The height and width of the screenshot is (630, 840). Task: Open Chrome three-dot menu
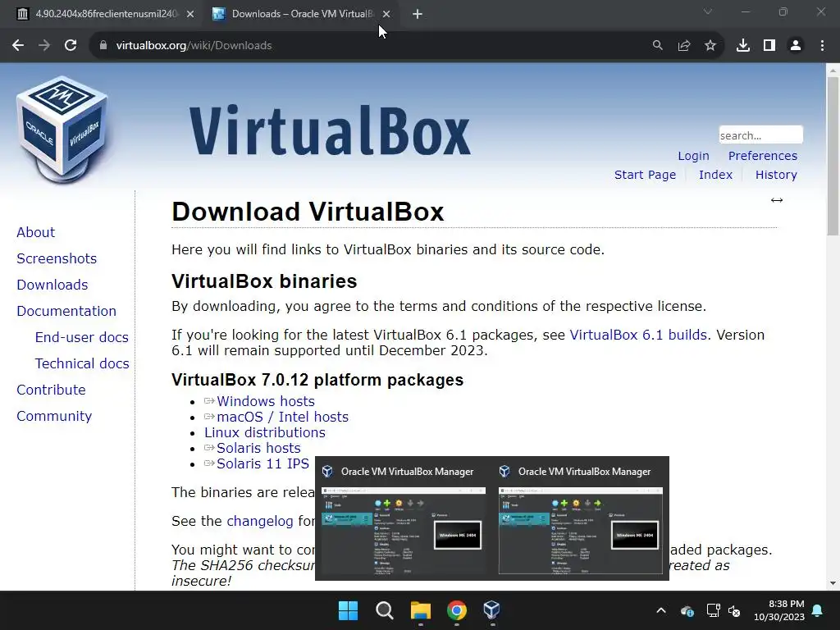coord(822,46)
